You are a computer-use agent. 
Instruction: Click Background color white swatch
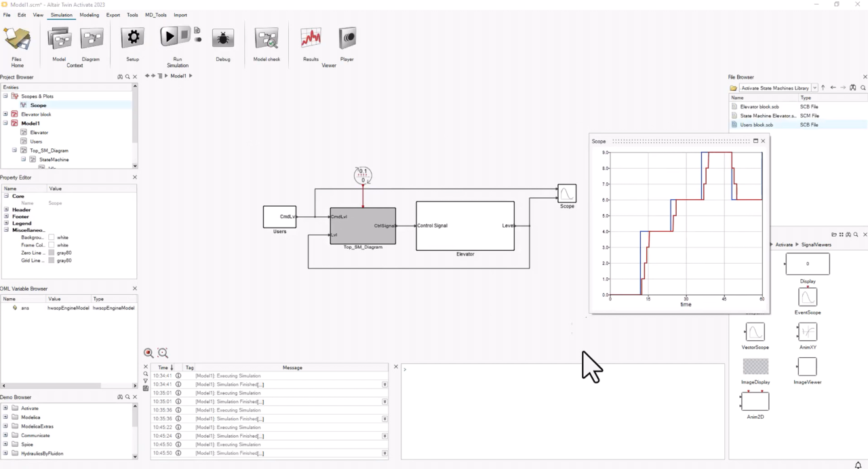tap(52, 238)
